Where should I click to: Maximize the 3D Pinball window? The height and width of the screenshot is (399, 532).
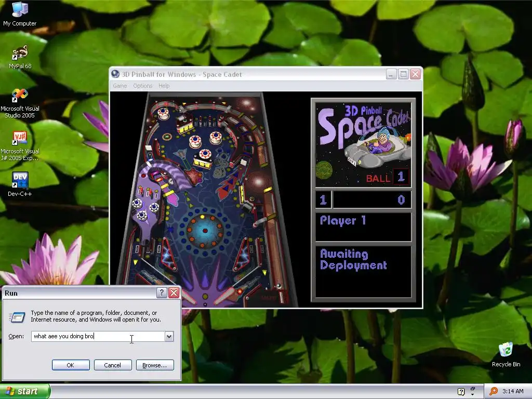(403, 74)
